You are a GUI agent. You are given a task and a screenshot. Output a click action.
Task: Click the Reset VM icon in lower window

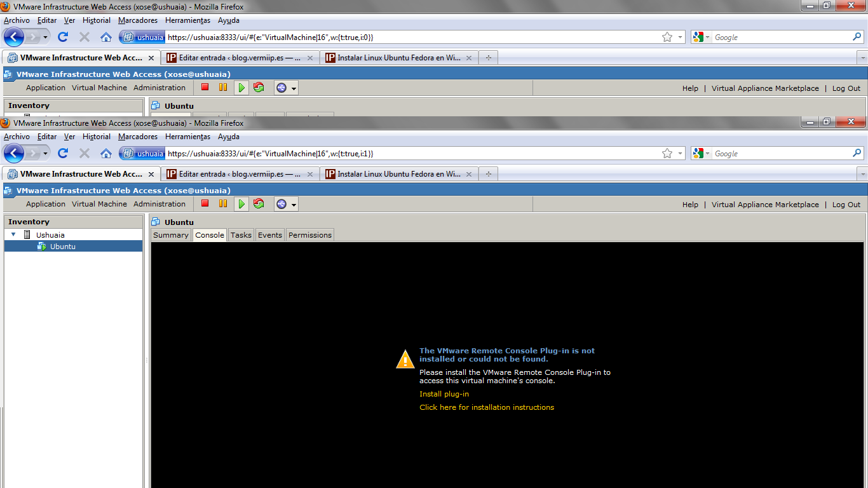259,204
